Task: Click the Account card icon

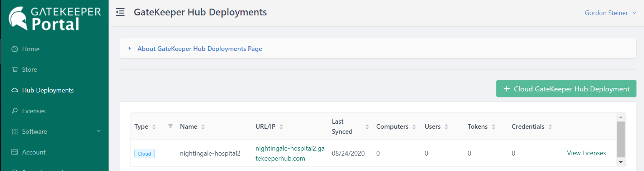Action: 15,152
